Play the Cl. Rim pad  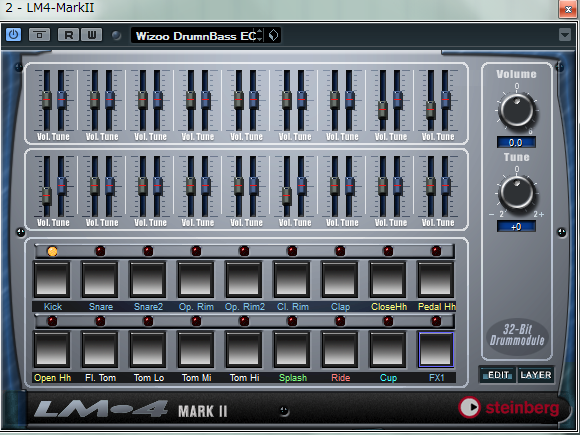point(292,280)
